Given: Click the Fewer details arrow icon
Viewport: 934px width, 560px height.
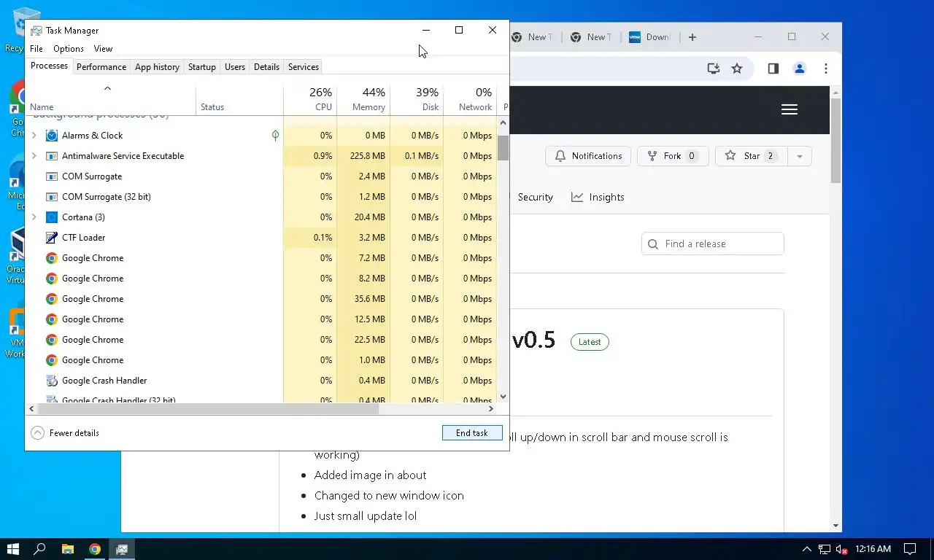Looking at the screenshot, I should pyautogui.click(x=37, y=433).
